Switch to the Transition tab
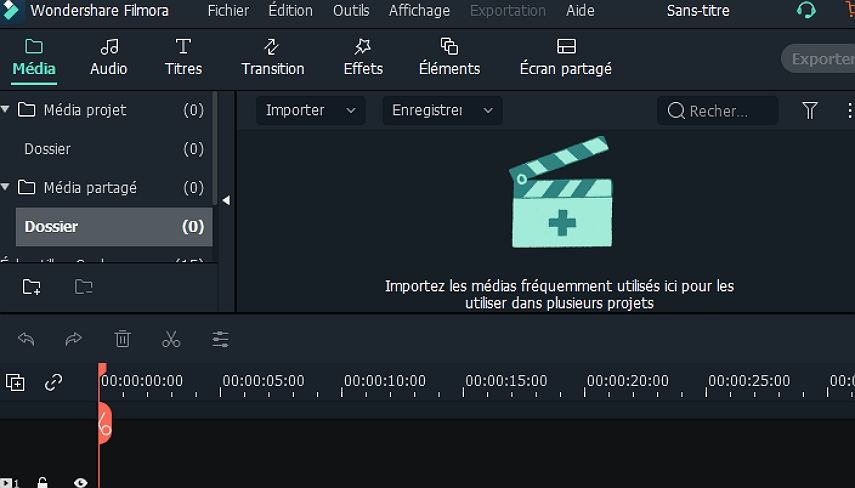Image resolution: width=855 pixels, height=488 pixels. 273,58
